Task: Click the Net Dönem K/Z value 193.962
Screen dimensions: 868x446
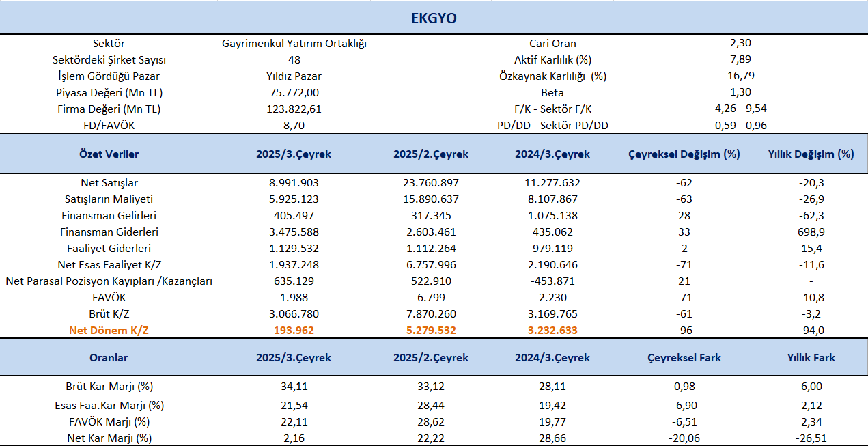Action: (294, 331)
